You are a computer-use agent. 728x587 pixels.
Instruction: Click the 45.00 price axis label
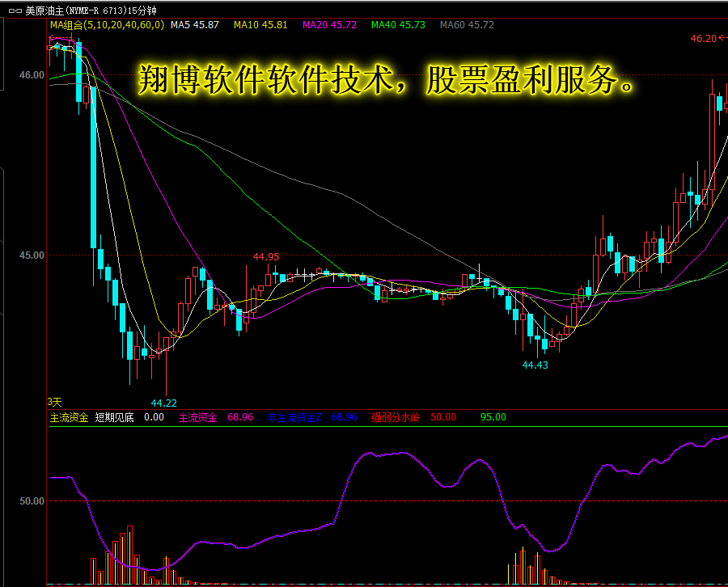click(x=32, y=255)
